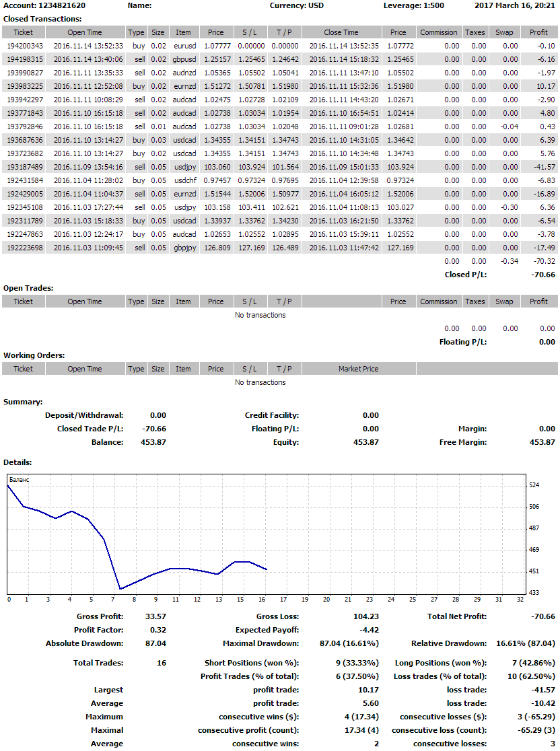Screen dimensions: 560x751
Task: Click the Close Time column header
Action: 341,32
